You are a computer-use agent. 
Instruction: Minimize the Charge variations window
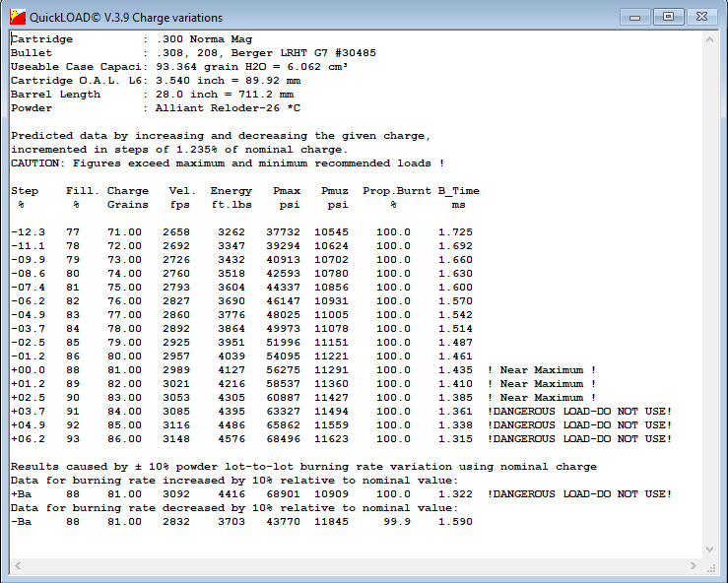click(x=635, y=17)
